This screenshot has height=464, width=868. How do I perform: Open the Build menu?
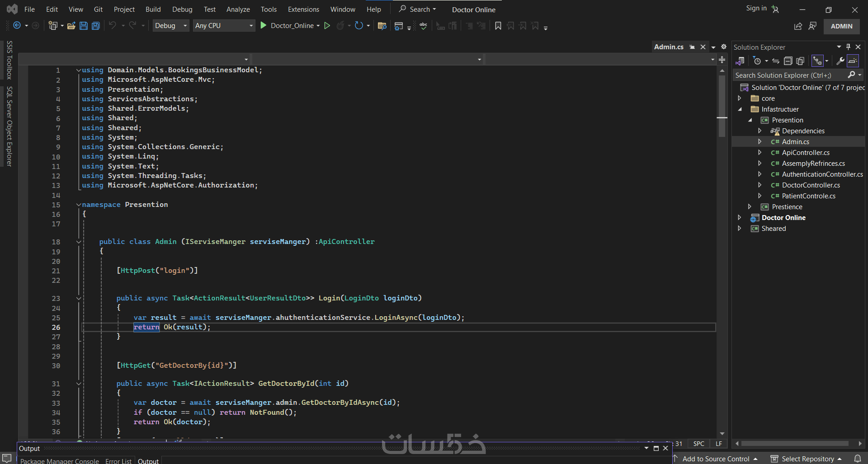(153, 9)
